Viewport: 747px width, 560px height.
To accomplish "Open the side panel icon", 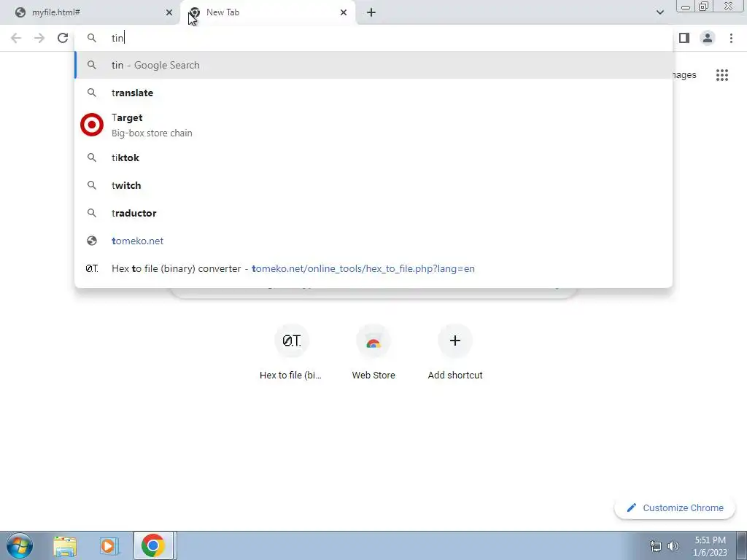I will coord(684,38).
